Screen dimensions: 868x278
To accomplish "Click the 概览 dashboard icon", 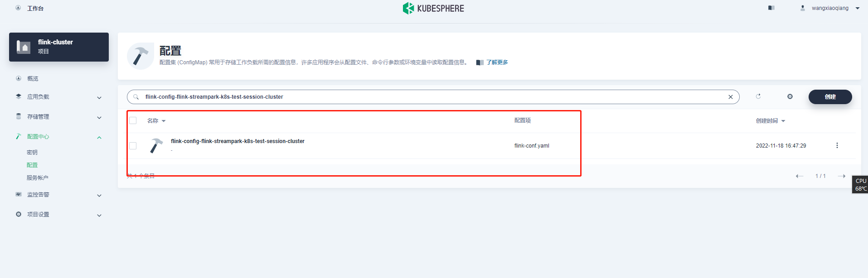I will 19,78.
